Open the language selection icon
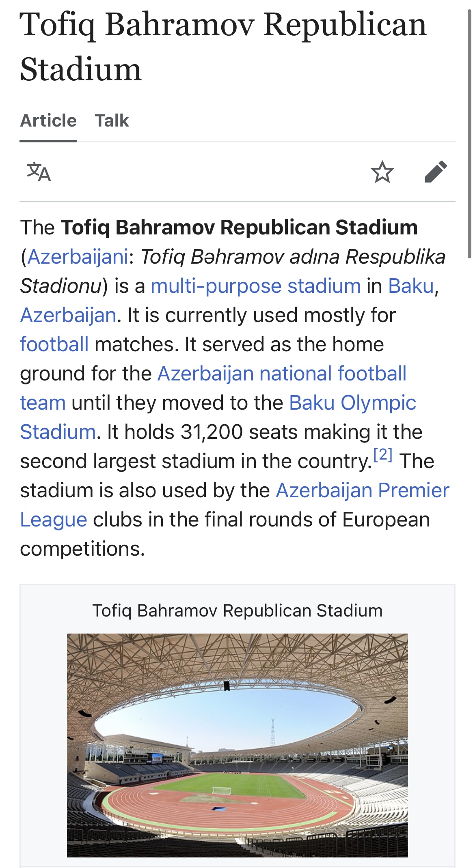This screenshot has width=475, height=868. click(x=39, y=172)
